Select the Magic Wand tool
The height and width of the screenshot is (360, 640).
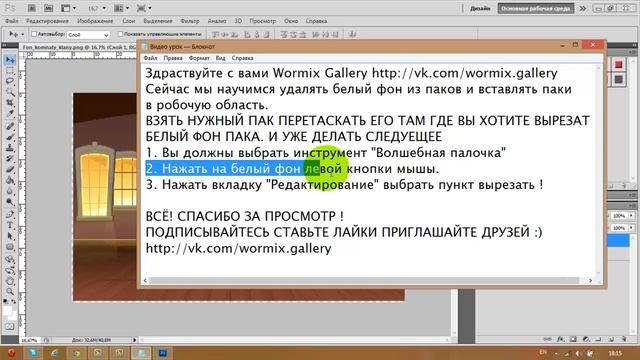(10, 92)
